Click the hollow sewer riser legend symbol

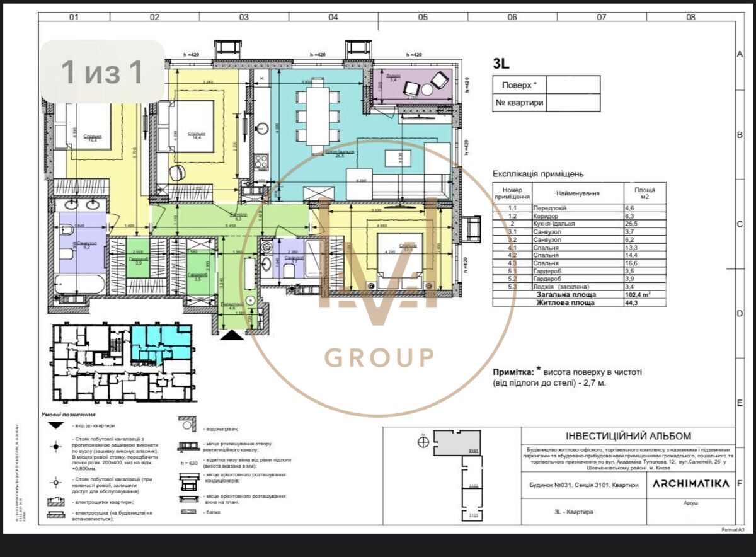pos(56,482)
